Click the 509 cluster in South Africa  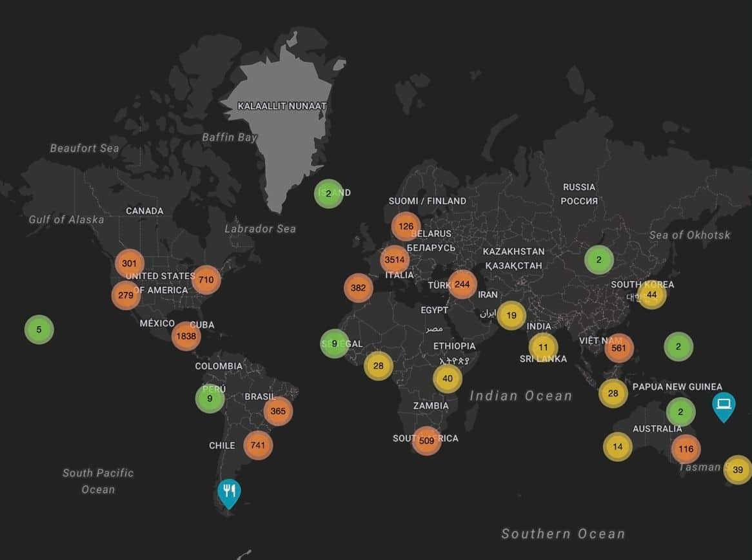click(x=426, y=441)
